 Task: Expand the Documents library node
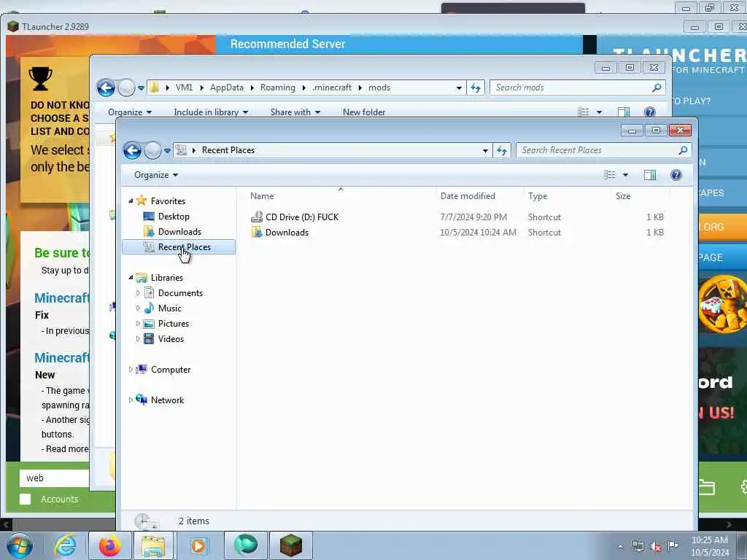coord(138,293)
